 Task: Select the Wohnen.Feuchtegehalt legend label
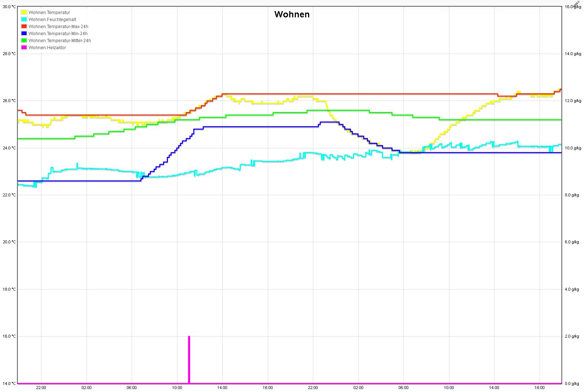52,20
